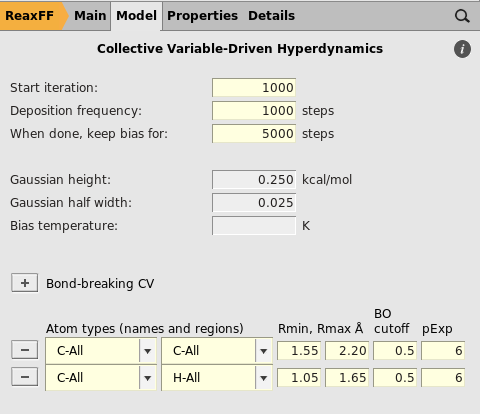Edit the Deposition frequency field
The height and width of the screenshot is (414, 480).
[254, 111]
